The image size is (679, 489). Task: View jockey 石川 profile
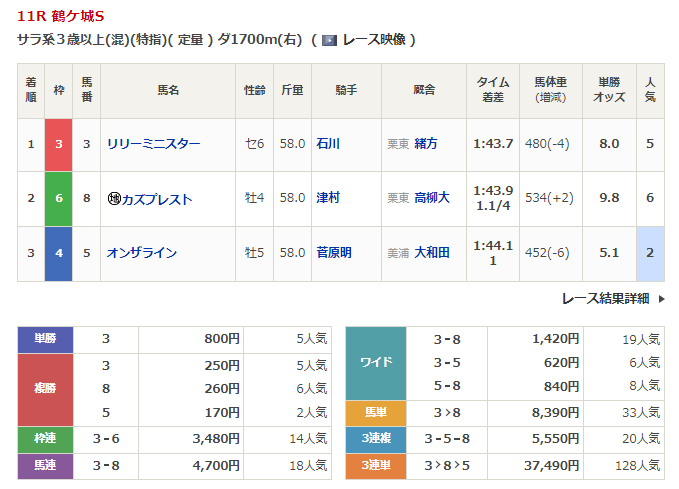(328, 144)
